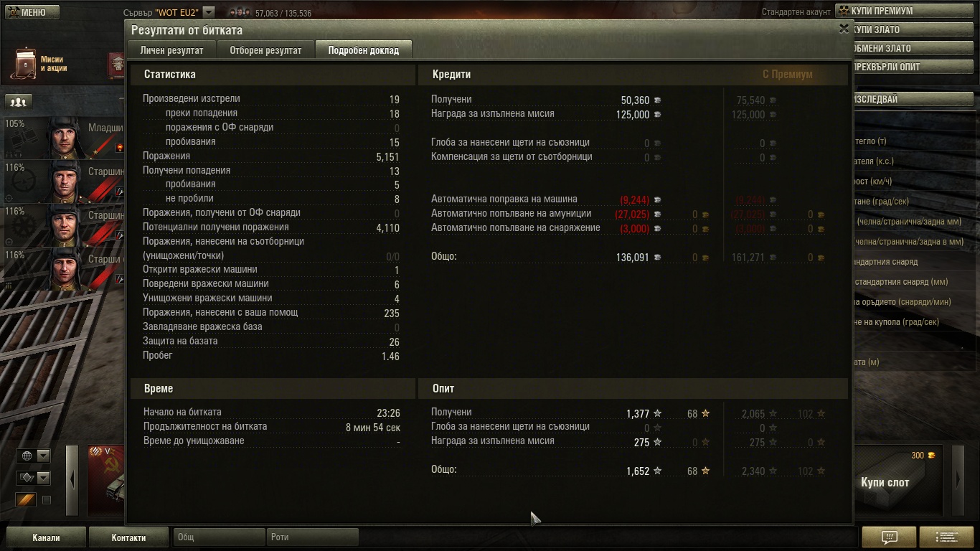The height and width of the screenshot is (551, 980).
Task: Open the globe nation filter dropdown
Action: 34,456
